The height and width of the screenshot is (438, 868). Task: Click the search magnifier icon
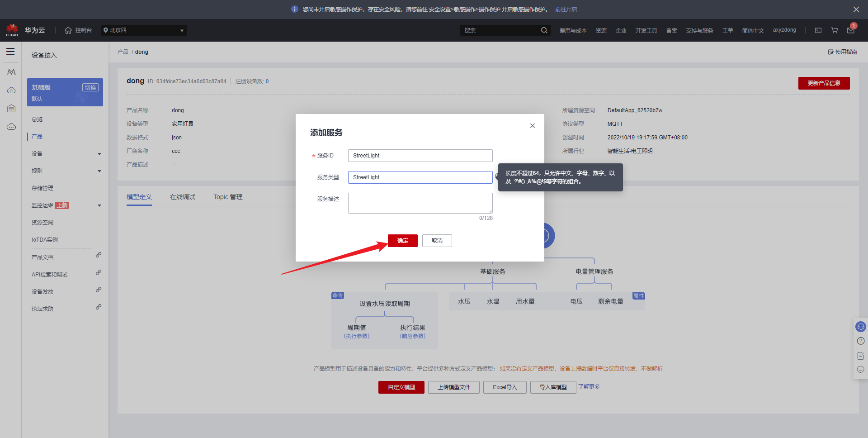(x=544, y=30)
